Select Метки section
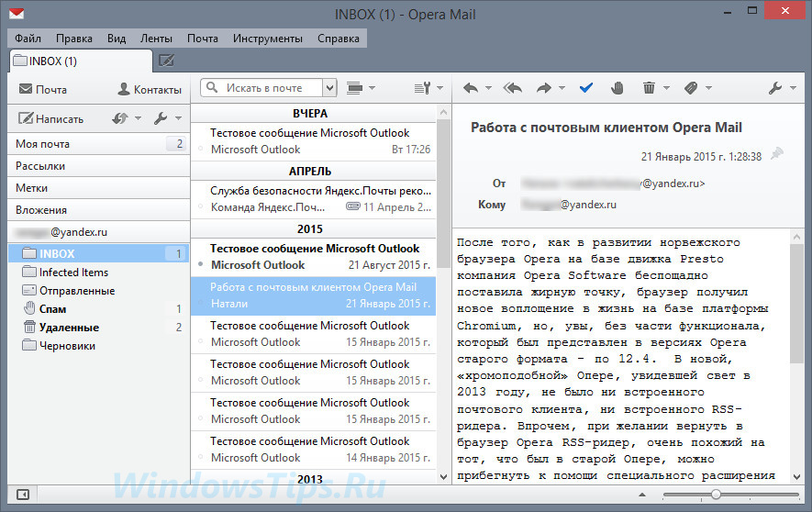 click(99, 188)
